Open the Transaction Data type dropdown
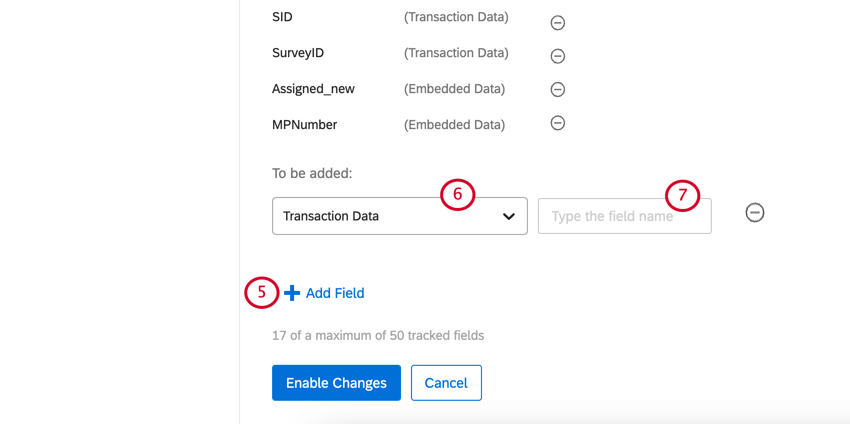Image resolution: width=850 pixels, height=424 pixels. coord(399,216)
